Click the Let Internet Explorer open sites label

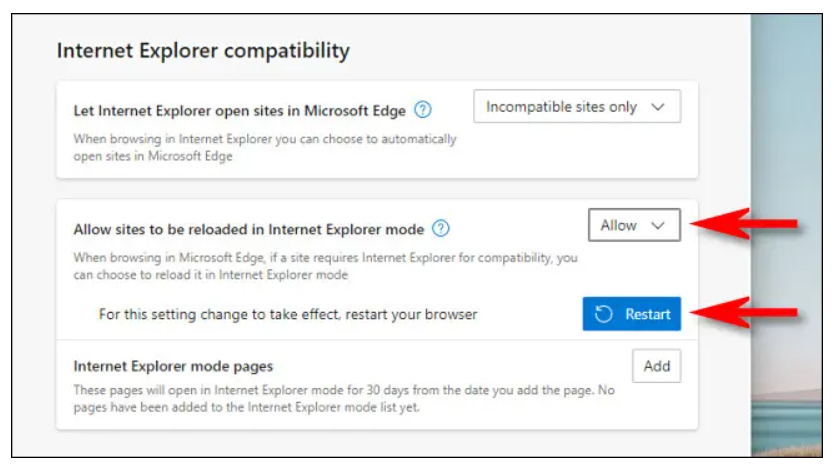[240, 109]
